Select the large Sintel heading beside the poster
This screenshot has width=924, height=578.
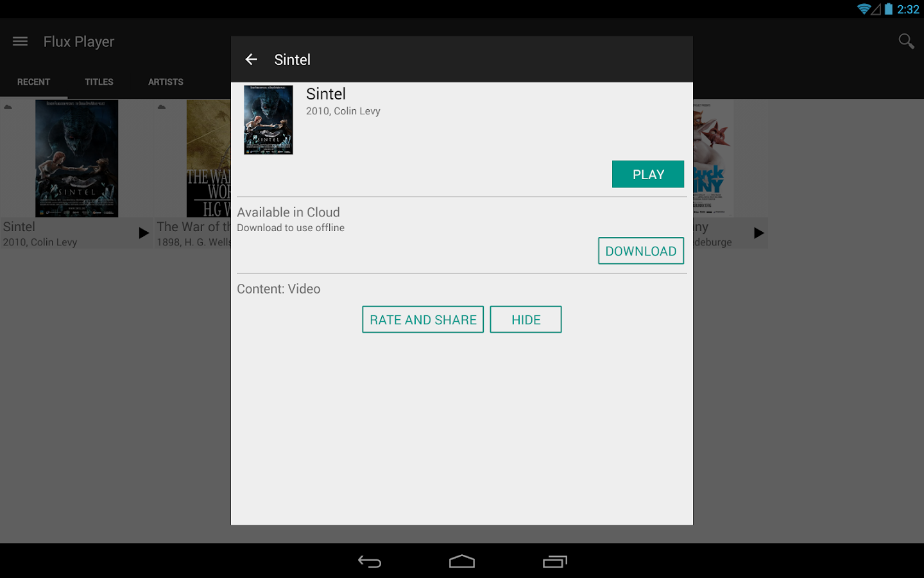point(326,94)
